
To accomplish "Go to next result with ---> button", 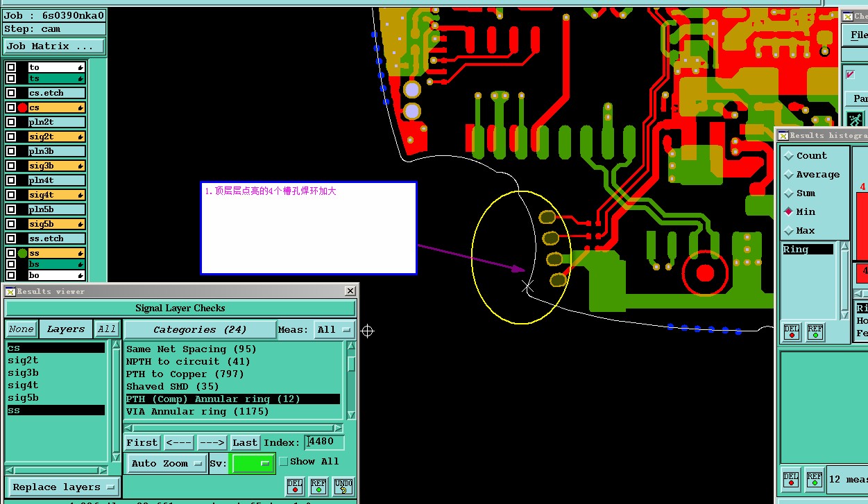I will point(212,442).
